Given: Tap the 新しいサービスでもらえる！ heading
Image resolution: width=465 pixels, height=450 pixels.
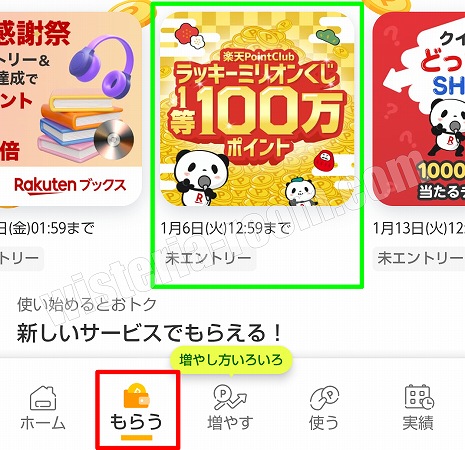Looking at the screenshot, I should click(x=150, y=333).
